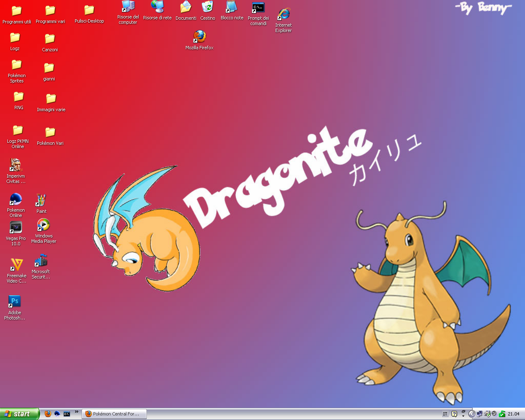Select Imperivm Civitas shortcut
This screenshot has width=525, height=420.
[16, 171]
